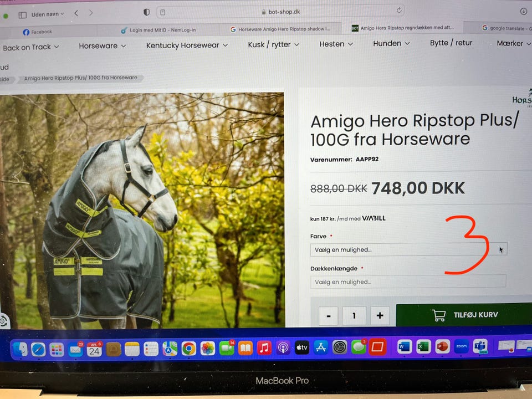Image resolution: width=532 pixels, height=399 pixels.
Task: Switch to Login med MitID tab
Action: coord(159,30)
